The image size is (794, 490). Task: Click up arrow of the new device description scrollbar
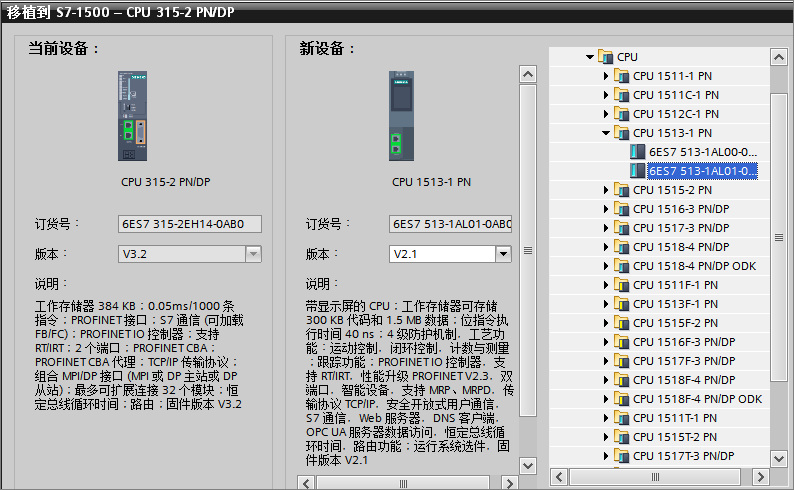(528, 74)
